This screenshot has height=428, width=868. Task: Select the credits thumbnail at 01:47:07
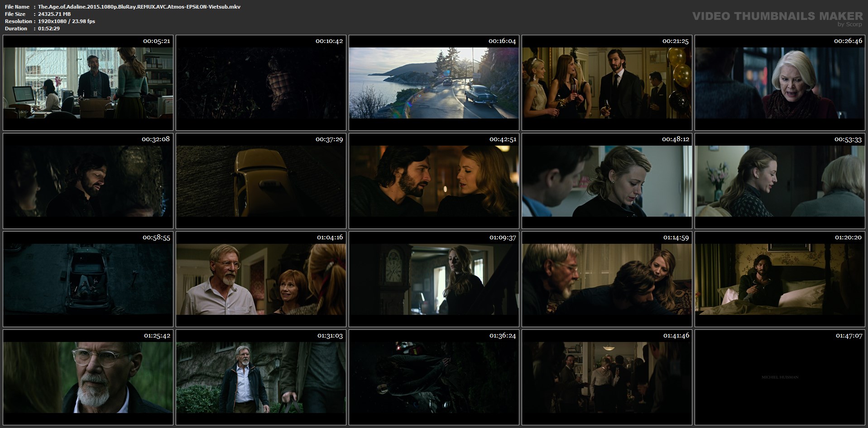780,377
